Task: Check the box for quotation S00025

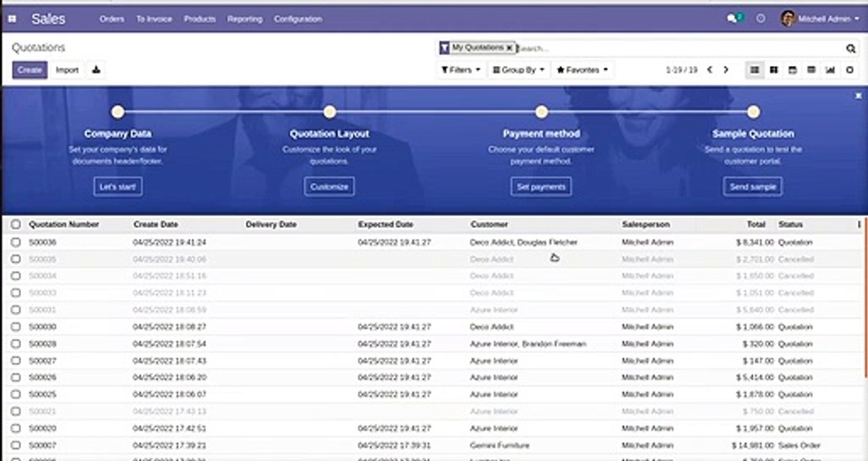Action: (x=16, y=394)
